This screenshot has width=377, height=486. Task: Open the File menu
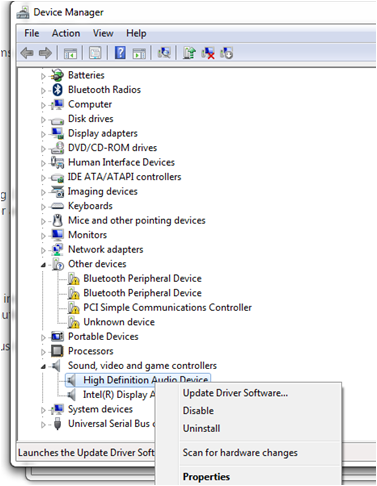click(x=32, y=33)
